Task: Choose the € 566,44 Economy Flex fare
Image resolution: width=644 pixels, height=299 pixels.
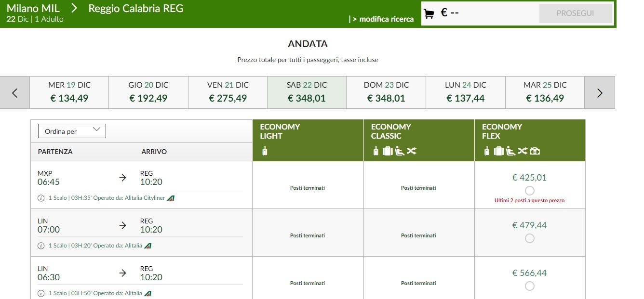Action: click(x=529, y=286)
